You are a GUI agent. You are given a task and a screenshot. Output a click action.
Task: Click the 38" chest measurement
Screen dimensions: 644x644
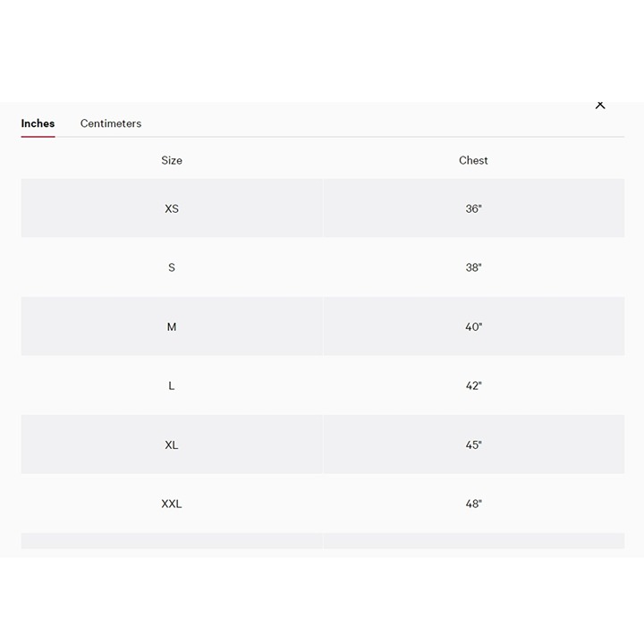click(473, 267)
